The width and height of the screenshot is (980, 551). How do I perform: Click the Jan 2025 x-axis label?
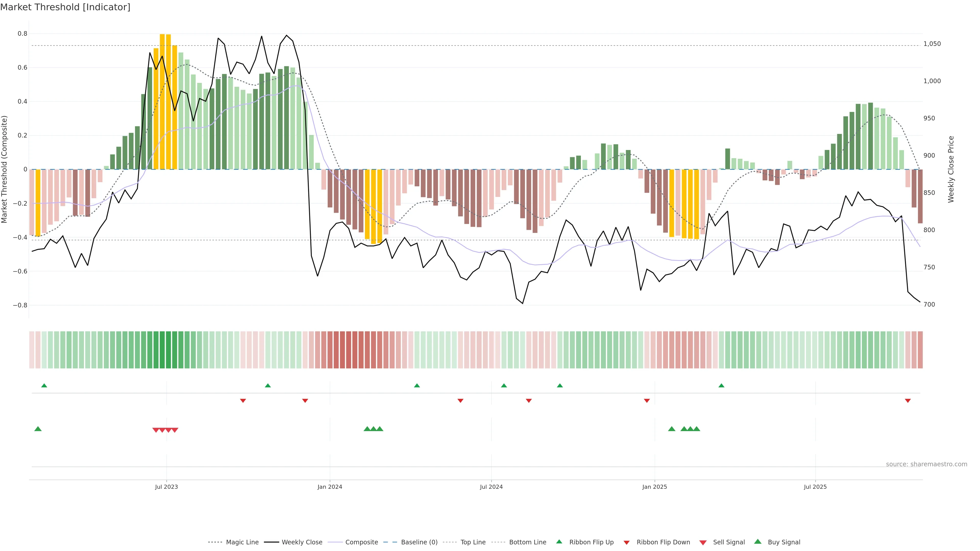(654, 487)
